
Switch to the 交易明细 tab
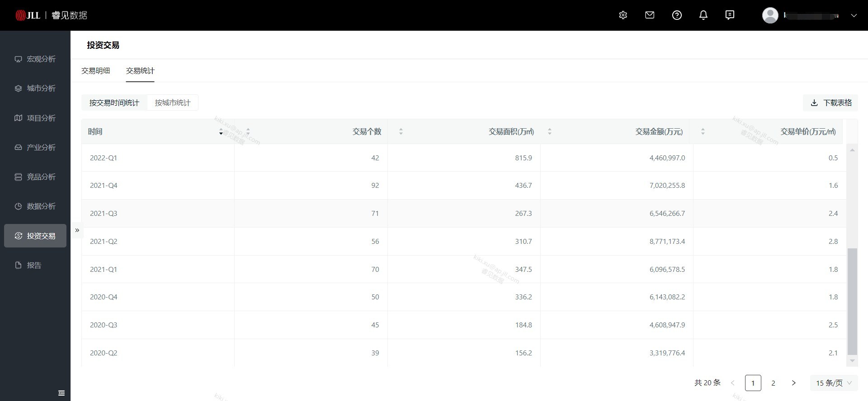[96, 71]
